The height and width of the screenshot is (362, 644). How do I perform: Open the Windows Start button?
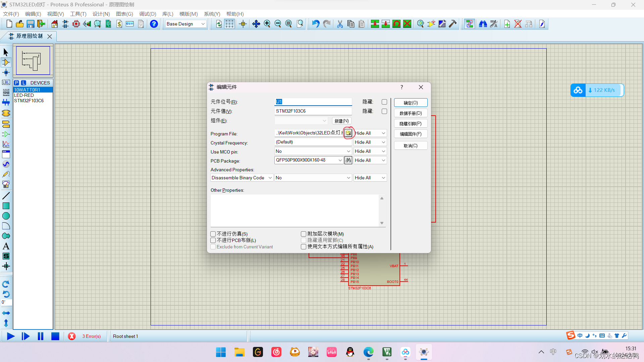(x=221, y=352)
